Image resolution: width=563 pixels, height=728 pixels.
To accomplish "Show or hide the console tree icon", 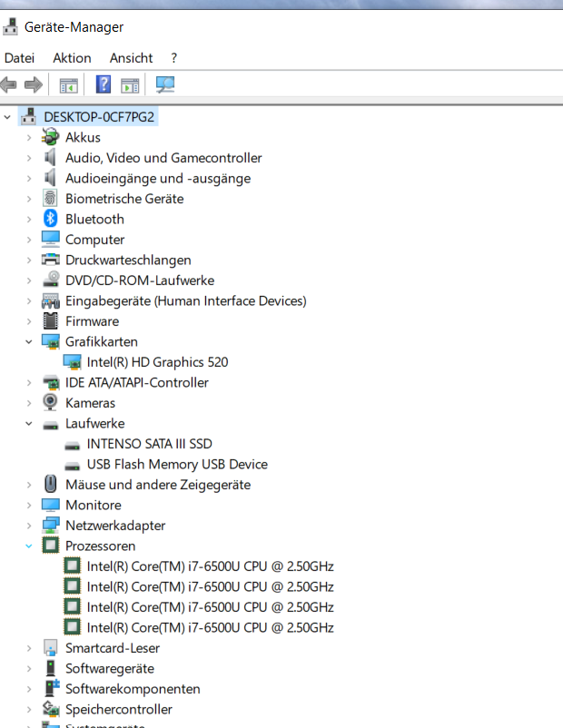I will pyautogui.click(x=68, y=85).
